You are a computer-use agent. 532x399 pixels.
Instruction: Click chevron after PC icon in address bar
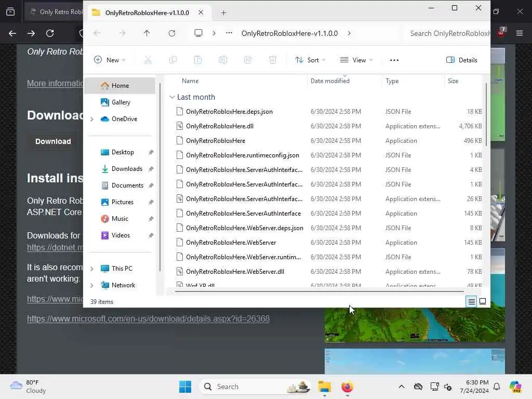click(214, 33)
